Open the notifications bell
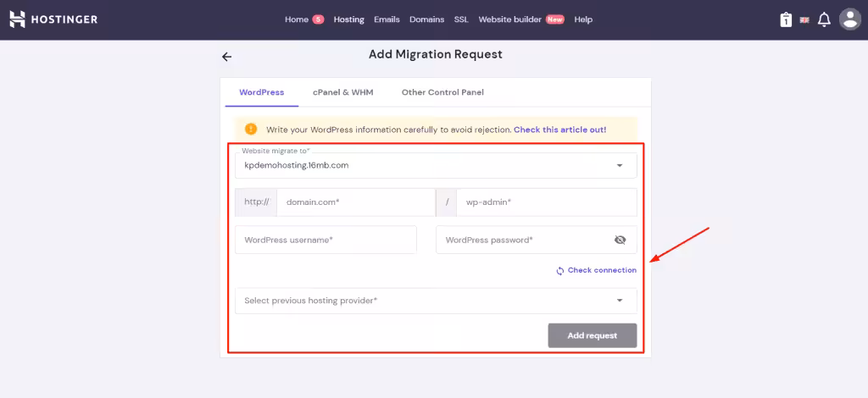 pyautogui.click(x=824, y=19)
